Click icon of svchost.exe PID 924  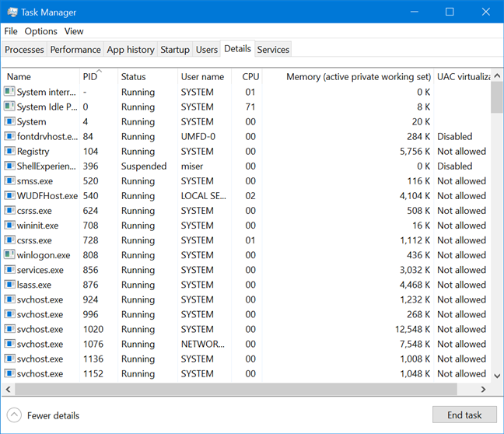pyautogui.click(x=9, y=299)
